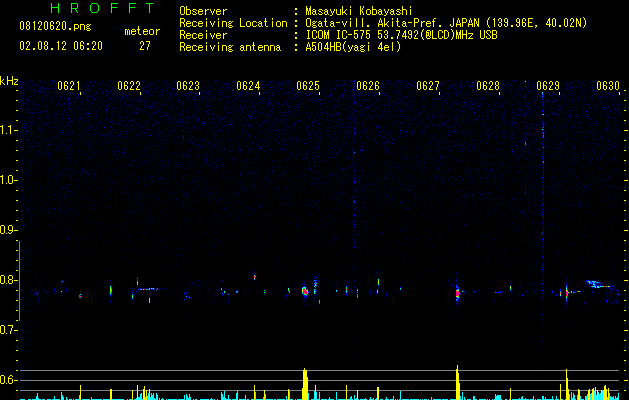Click the 0622 time marker
629x400 pixels.
point(129,86)
